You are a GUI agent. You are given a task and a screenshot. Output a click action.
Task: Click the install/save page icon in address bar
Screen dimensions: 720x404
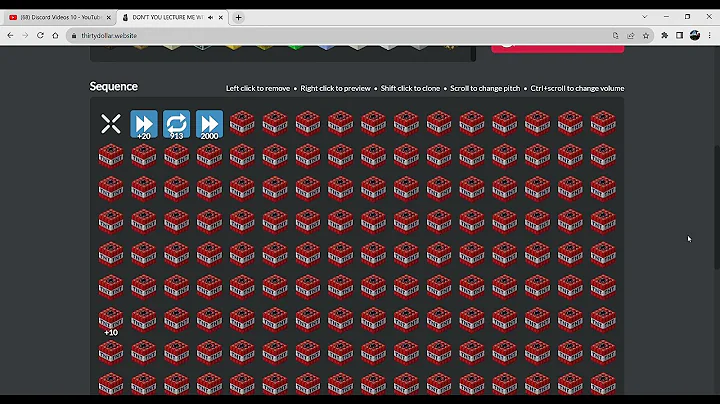pyautogui.click(x=616, y=36)
